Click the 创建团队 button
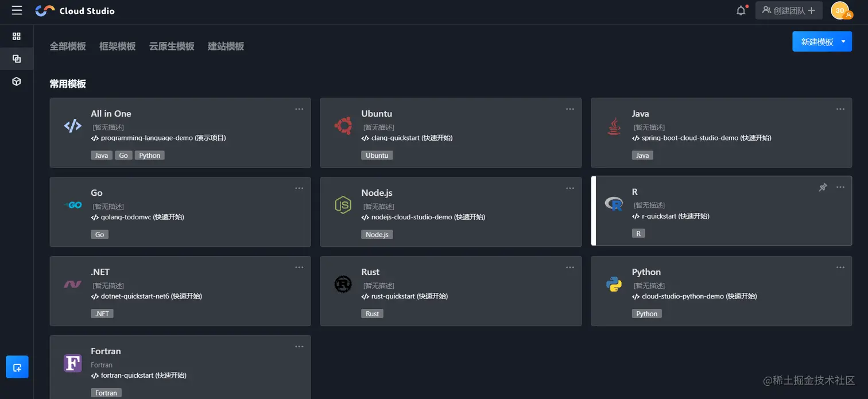This screenshot has width=868, height=399. [x=789, y=10]
